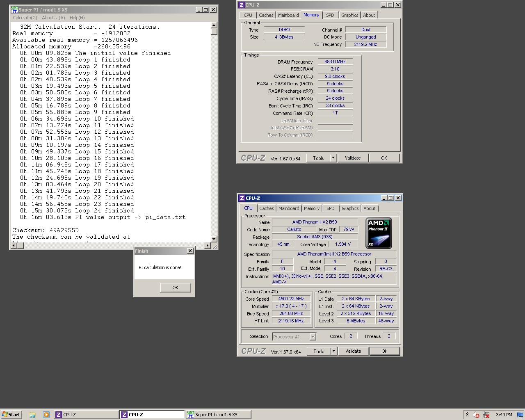Click Super PI horizontal scroll right arrow
The height and width of the screenshot is (420, 525).
tap(207, 245)
